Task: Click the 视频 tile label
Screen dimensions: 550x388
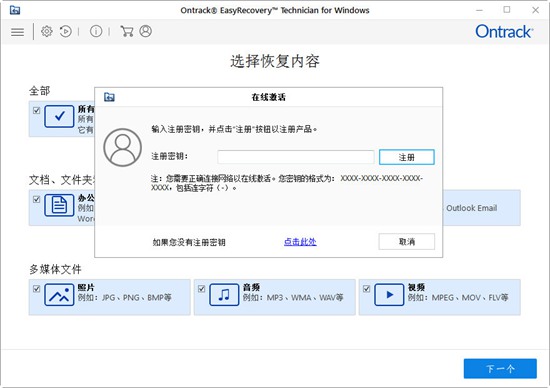Action: click(416, 287)
